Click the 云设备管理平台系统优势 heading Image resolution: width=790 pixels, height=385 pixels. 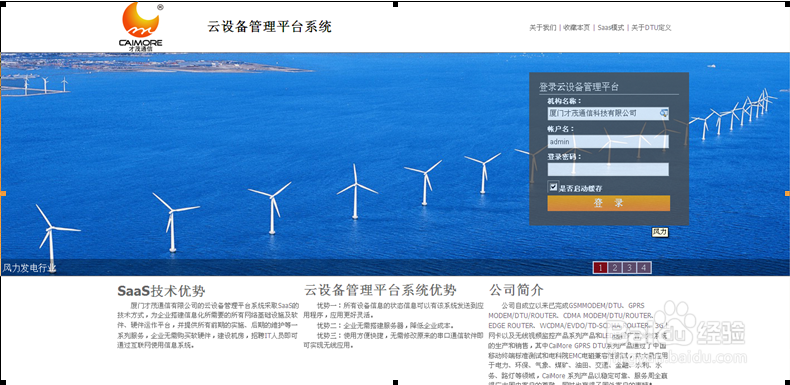click(380, 290)
